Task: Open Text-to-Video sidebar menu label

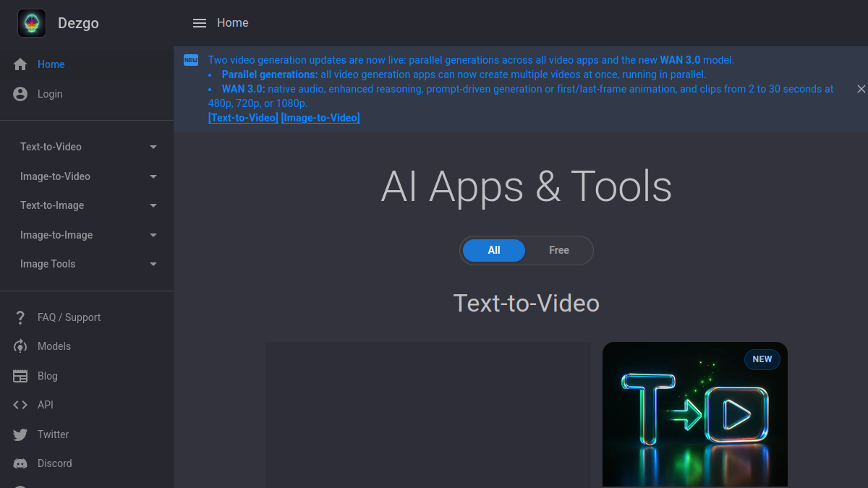Action: [51, 147]
